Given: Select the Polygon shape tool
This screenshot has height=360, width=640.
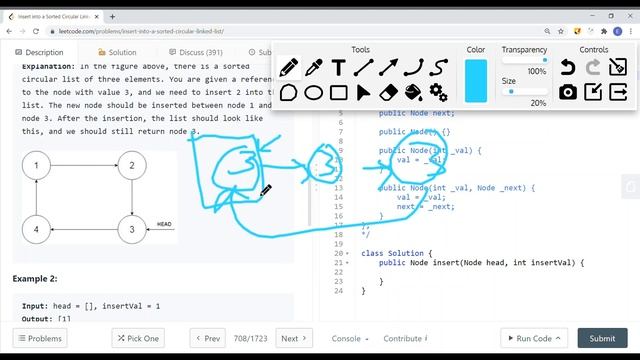Looking at the screenshot, I should tap(289, 93).
